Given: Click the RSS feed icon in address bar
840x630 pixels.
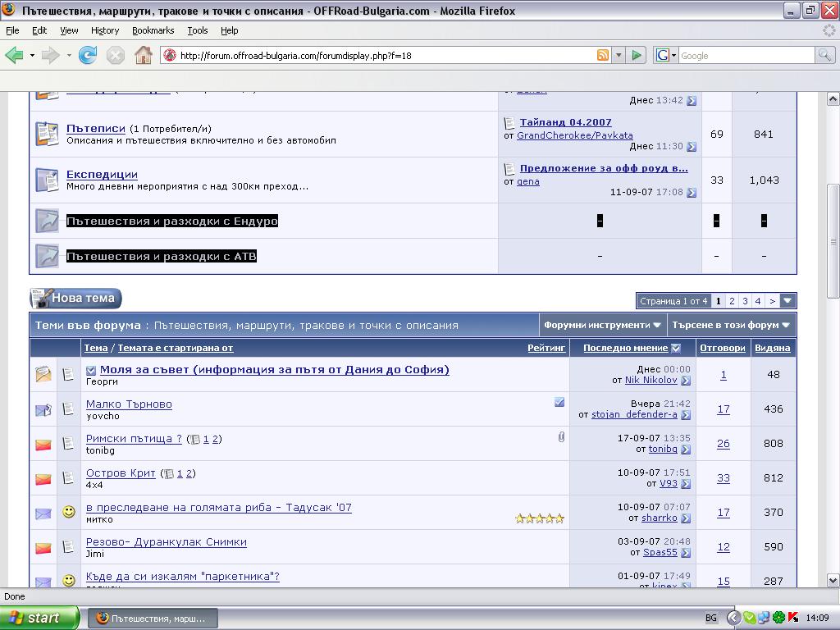Looking at the screenshot, I should [x=603, y=56].
